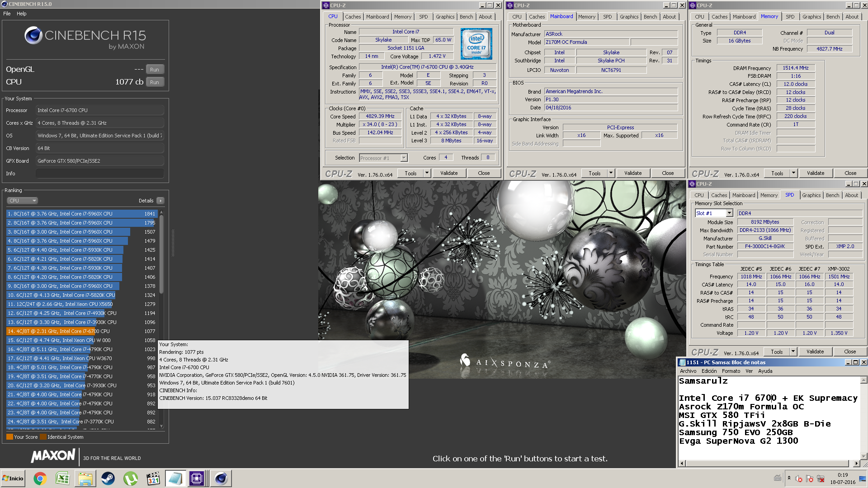
Task: Expand Tools dropdown arrow in SPD window
Action: [x=793, y=352]
